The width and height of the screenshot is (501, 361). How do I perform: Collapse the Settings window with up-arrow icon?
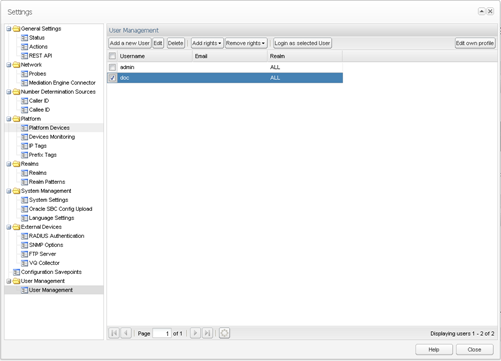coord(482,11)
